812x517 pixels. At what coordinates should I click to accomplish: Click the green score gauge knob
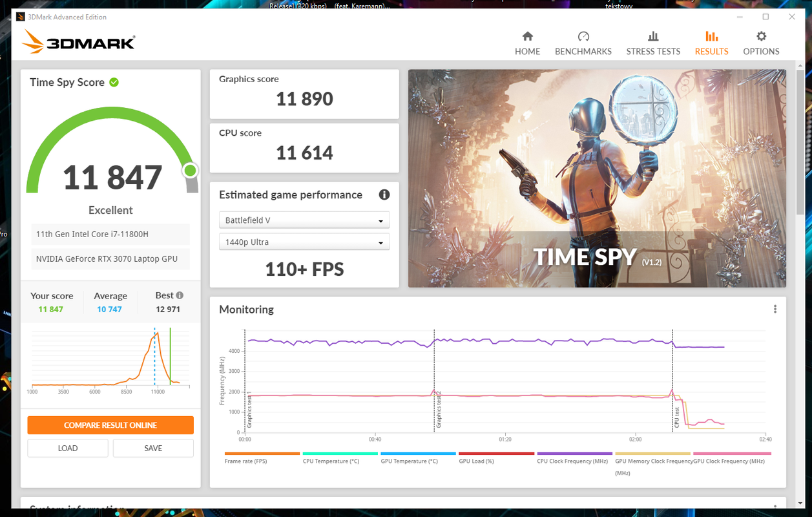click(x=190, y=171)
